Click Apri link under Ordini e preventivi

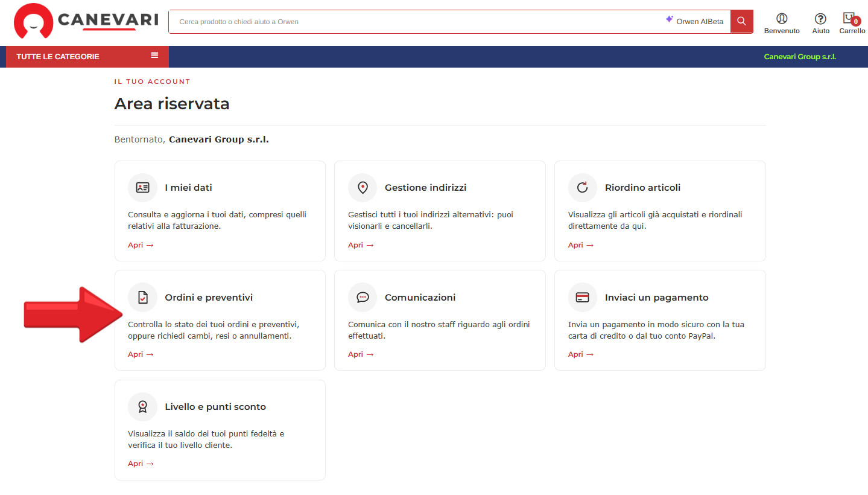coord(141,354)
